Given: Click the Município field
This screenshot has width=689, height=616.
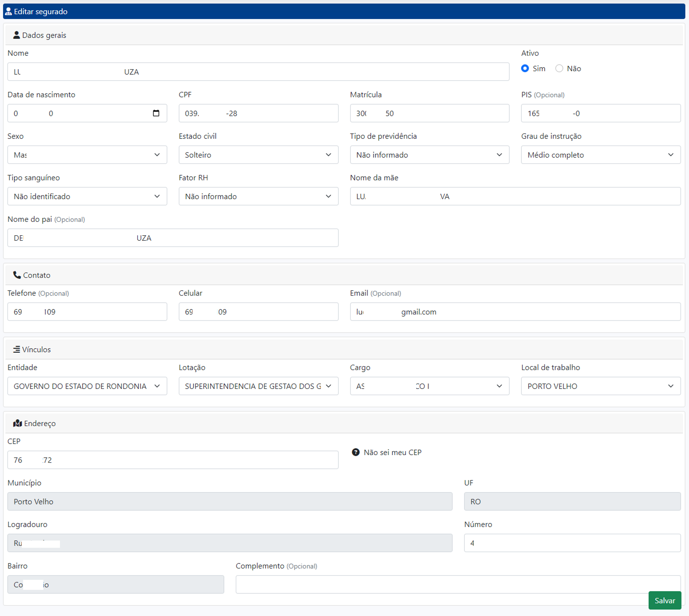Looking at the screenshot, I should [230, 501].
